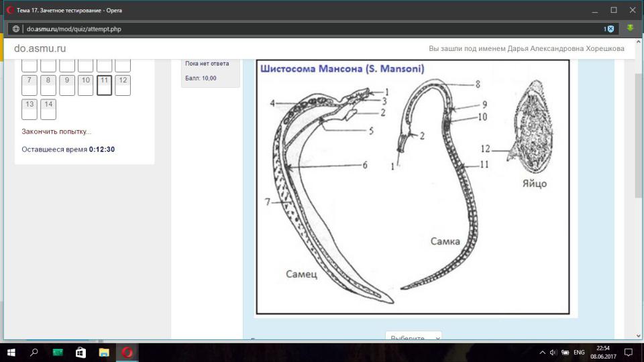Open File Explorer from the taskbar
This screenshot has width=644, height=362.
104,352
